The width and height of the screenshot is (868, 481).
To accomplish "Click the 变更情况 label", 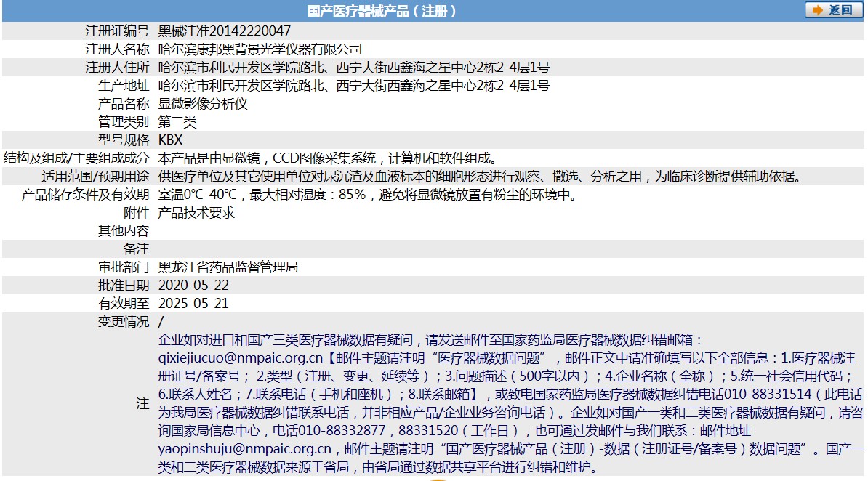I will coord(124,322).
